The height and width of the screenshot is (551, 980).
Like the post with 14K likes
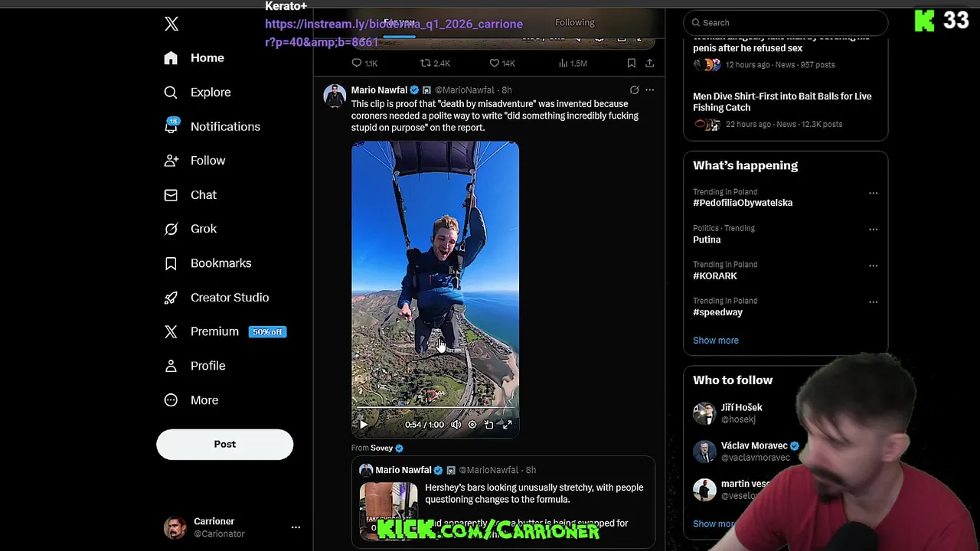click(x=501, y=64)
